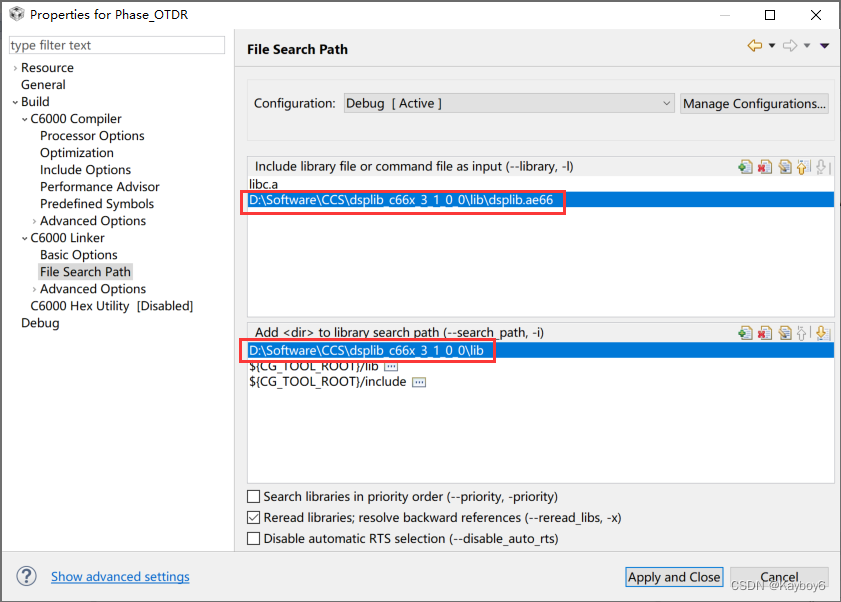
Task: Delete the selected --search_path entry
Action: (x=765, y=333)
